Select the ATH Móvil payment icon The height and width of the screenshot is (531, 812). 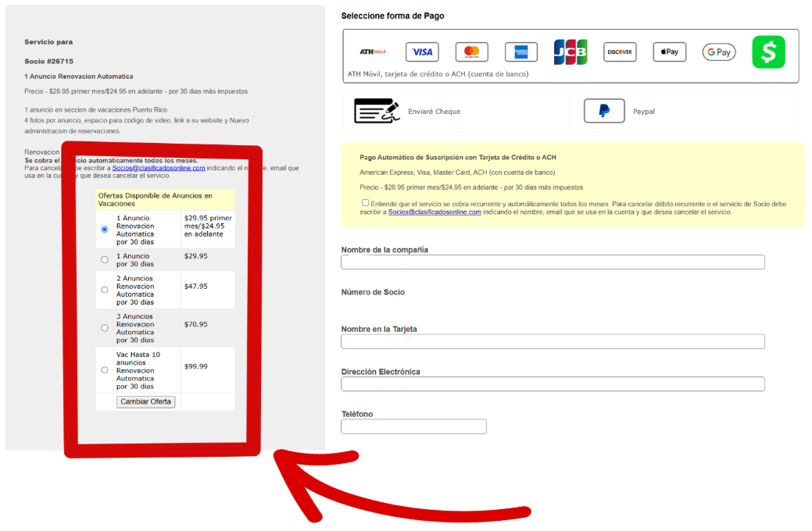click(x=373, y=52)
